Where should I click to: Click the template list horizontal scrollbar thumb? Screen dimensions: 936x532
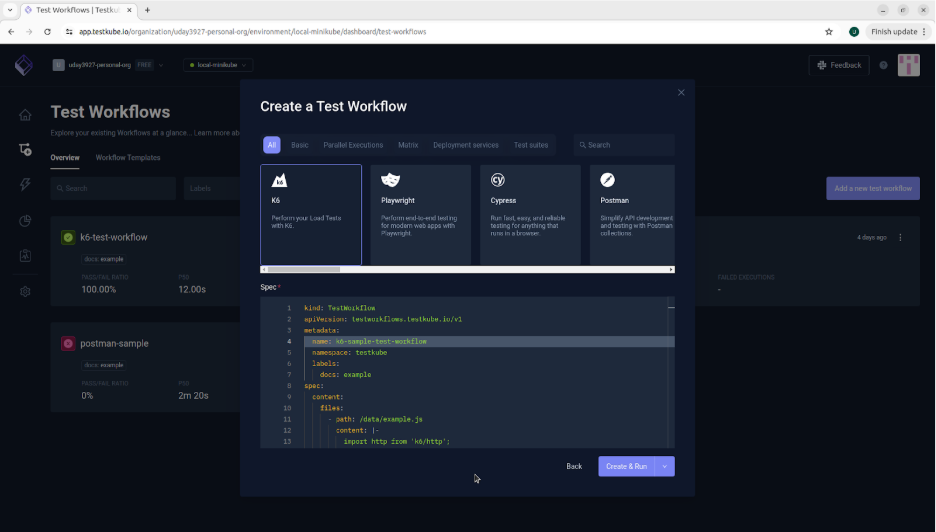coord(304,270)
